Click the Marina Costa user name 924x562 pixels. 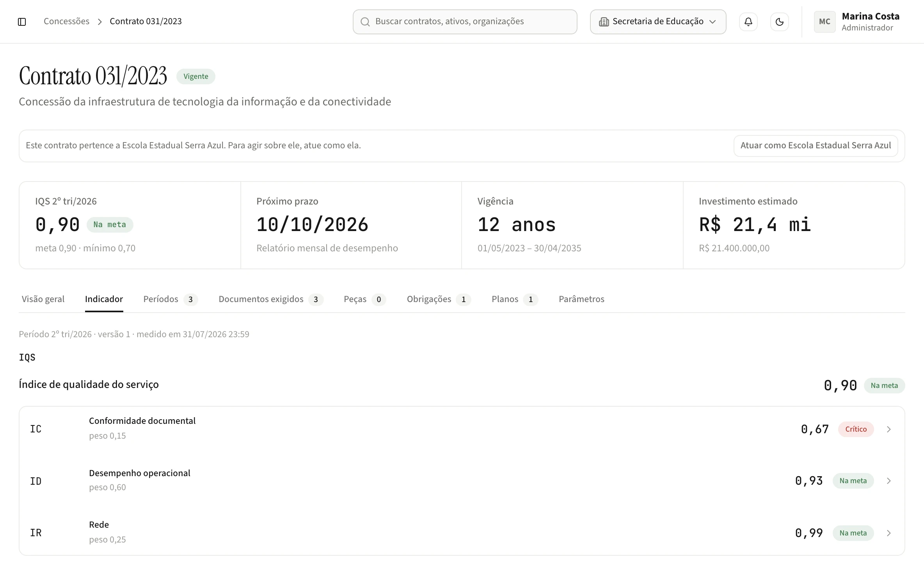pos(871,16)
